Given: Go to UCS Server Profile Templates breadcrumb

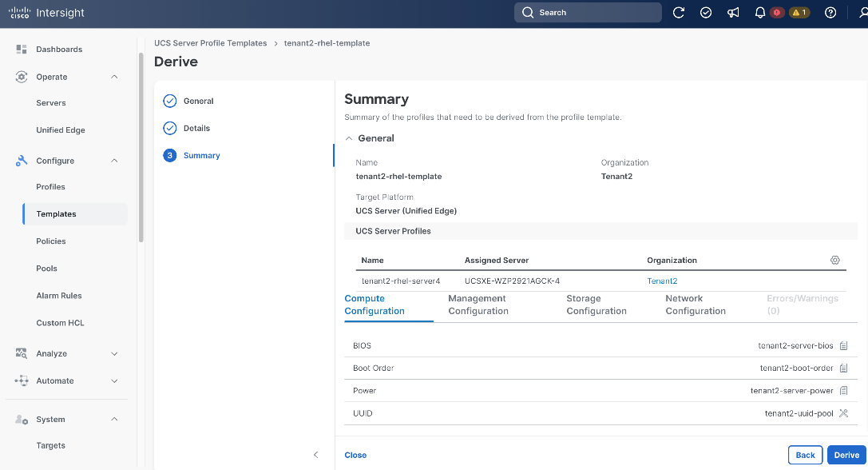Looking at the screenshot, I should click(x=210, y=43).
